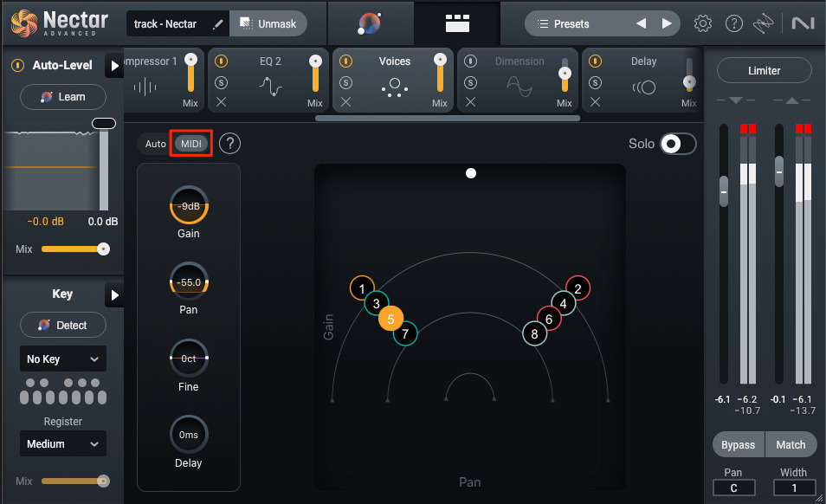This screenshot has width=826, height=504.
Task: Click the Learn button
Action: (63, 97)
